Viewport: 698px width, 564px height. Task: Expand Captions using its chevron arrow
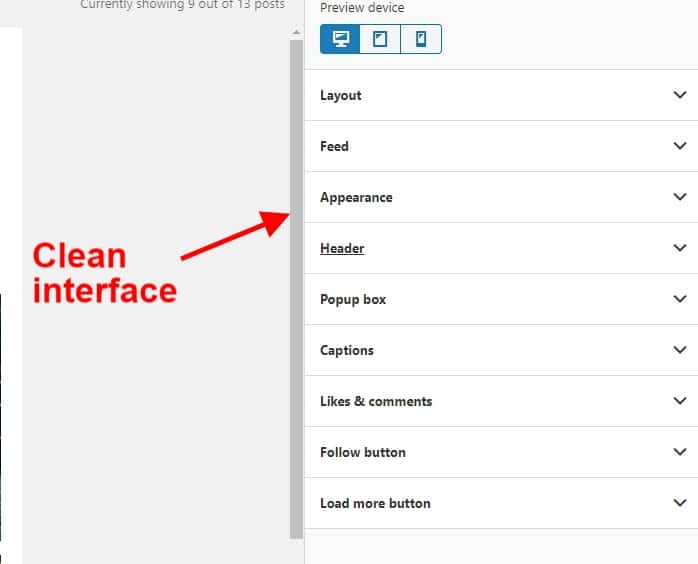[680, 350]
